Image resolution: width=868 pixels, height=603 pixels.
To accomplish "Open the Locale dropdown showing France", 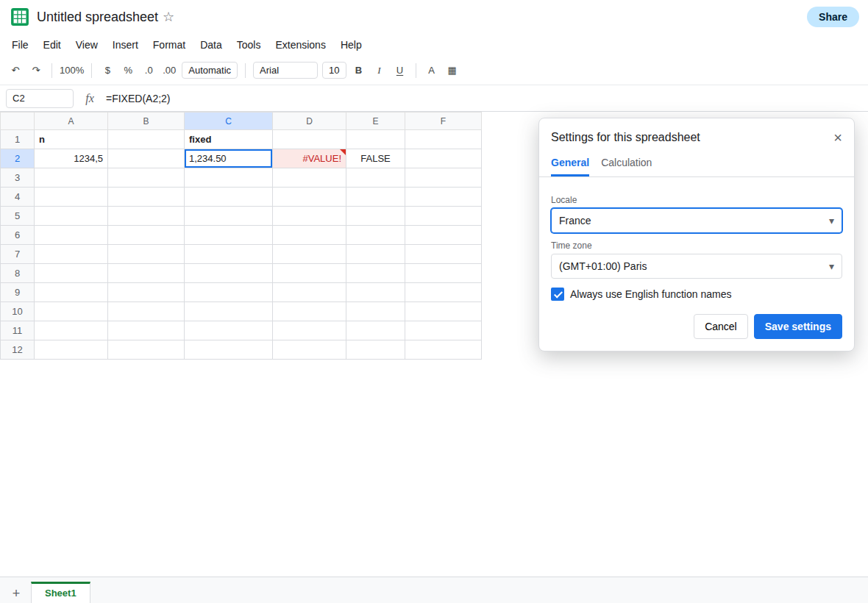I will [x=697, y=221].
